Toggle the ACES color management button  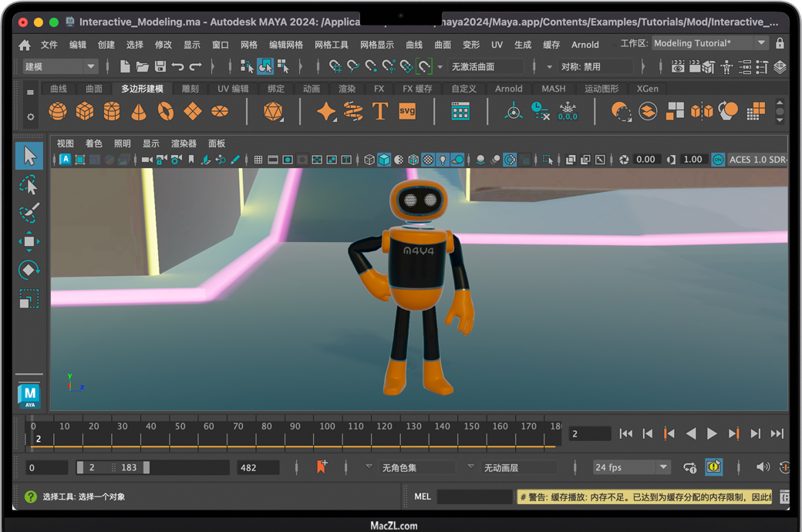(718, 160)
